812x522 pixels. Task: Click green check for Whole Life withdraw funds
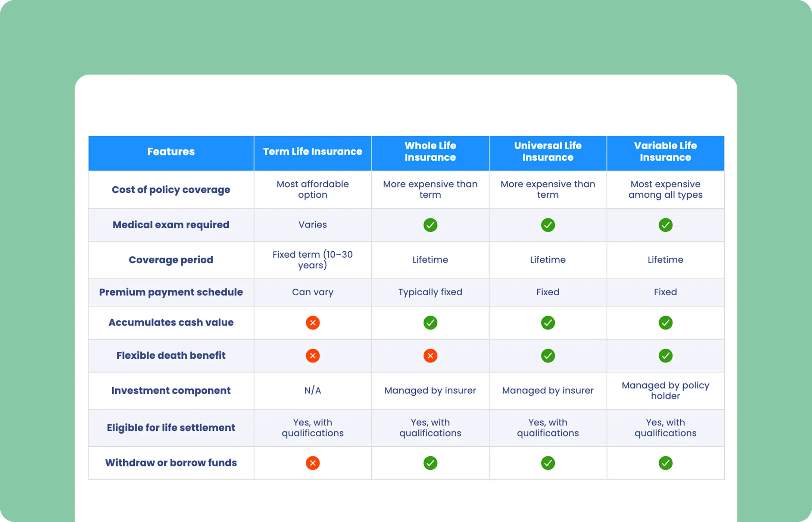430,463
